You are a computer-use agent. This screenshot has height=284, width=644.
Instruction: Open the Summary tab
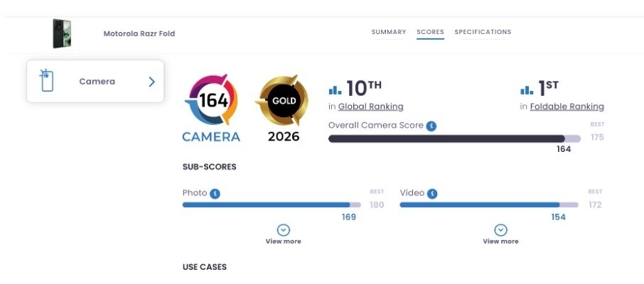pos(389,32)
